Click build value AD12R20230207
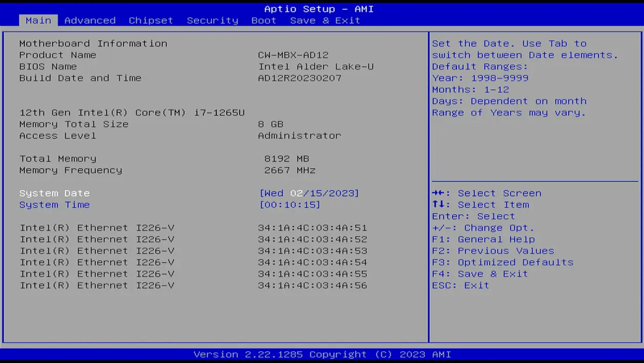The image size is (644, 363). pyautogui.click(x=299, y=78)
